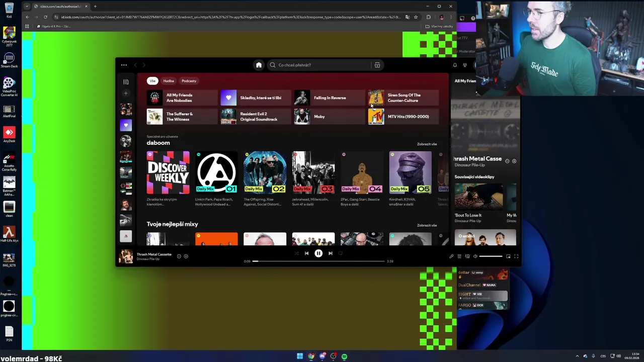644x362 pixels.
Task: Open the Daily Mix 02 cover
Action: 265,172
